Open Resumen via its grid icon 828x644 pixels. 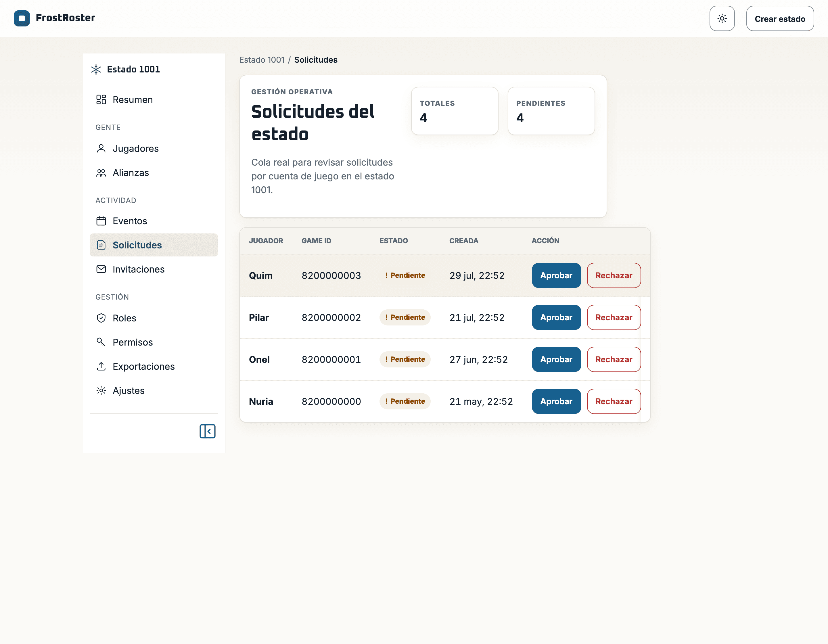101,100
